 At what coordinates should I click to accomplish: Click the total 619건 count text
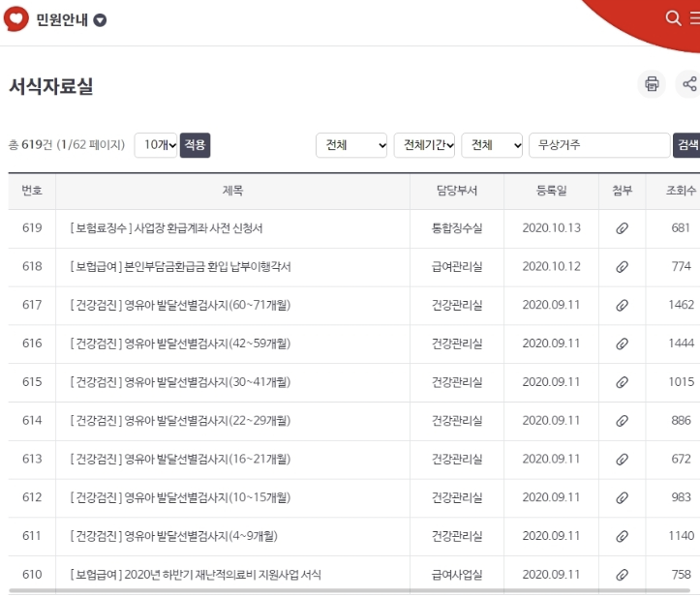30,145
